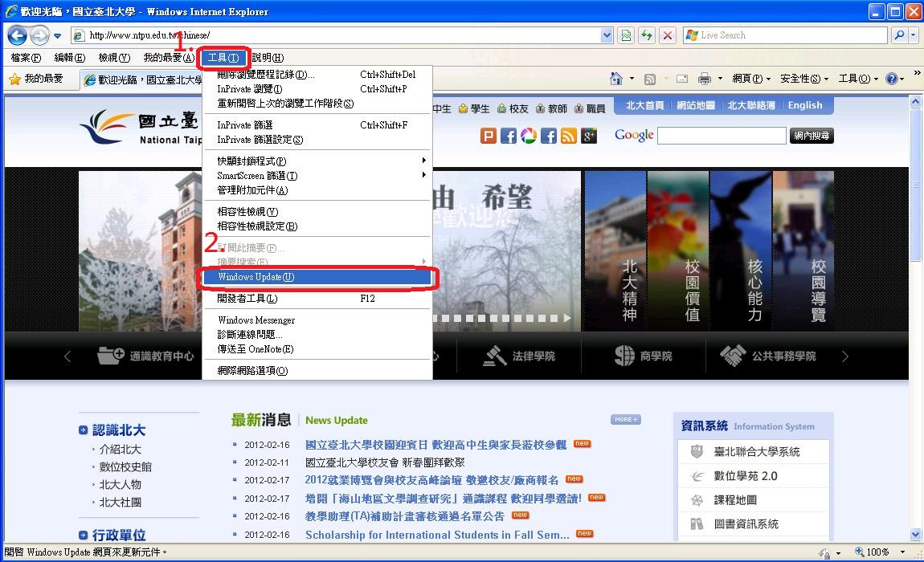Image resolution: width=924 pixels, height=562 pixels.
Task: Click the 公共事務學院 handshake icon
Action: pos(733,355)
